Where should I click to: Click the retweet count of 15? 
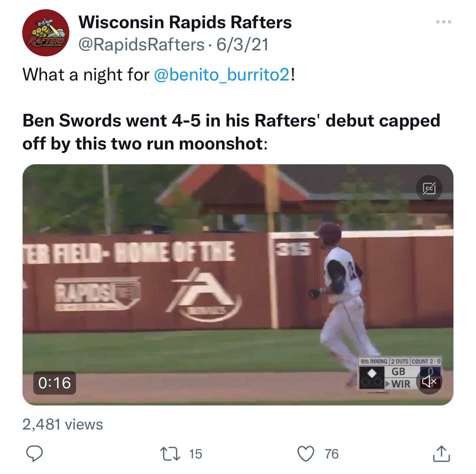point(195,454)
